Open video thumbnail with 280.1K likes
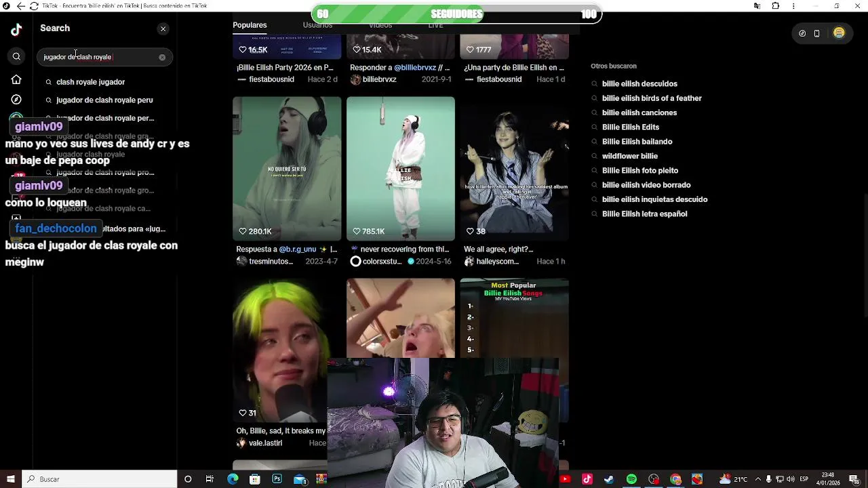Screen dimensions: 868x488 coord(287,168)
